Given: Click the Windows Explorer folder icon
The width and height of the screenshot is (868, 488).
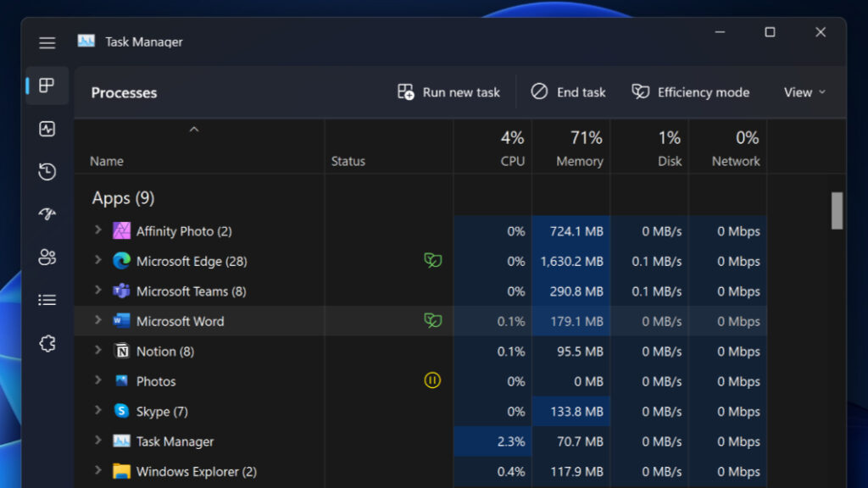Looking at the screenshot, I should click(x=121, y=471).
